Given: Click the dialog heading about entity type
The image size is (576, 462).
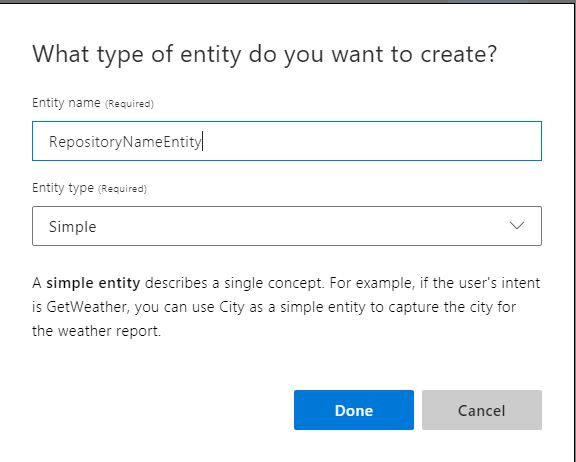Looking at the screenshot, I should [264, 54].
